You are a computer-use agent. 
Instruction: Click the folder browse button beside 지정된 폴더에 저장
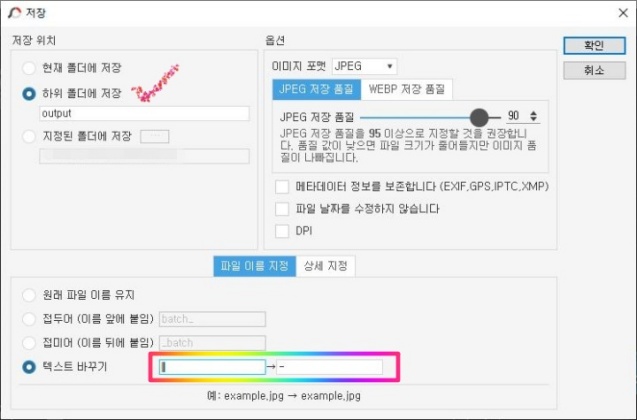point(154,136)
